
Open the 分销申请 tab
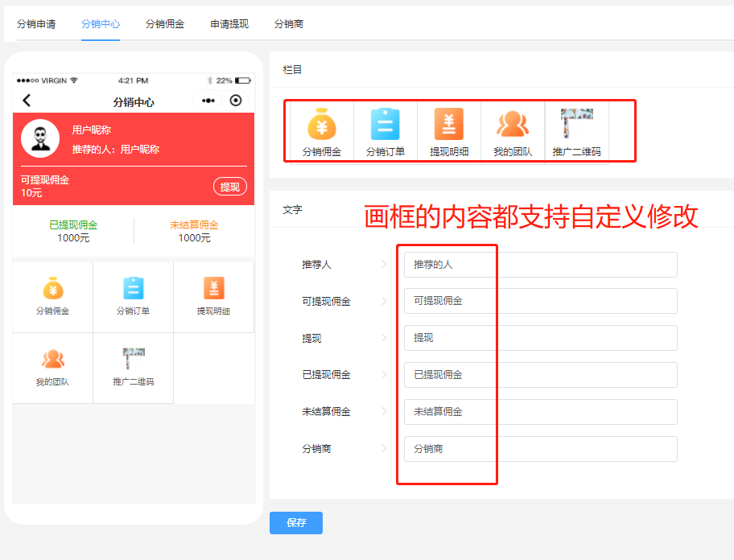[x=36, y=24]
